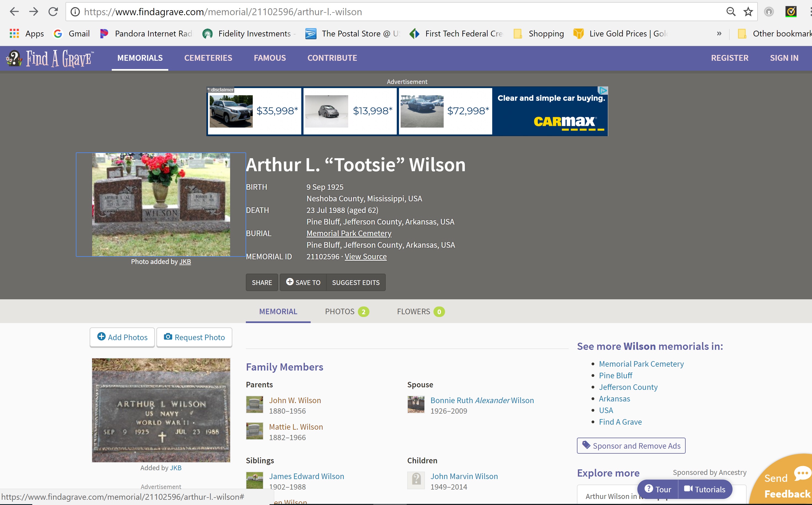Click the browser back arrow
The image size is (812, 505).
click(x=14, y=12)
